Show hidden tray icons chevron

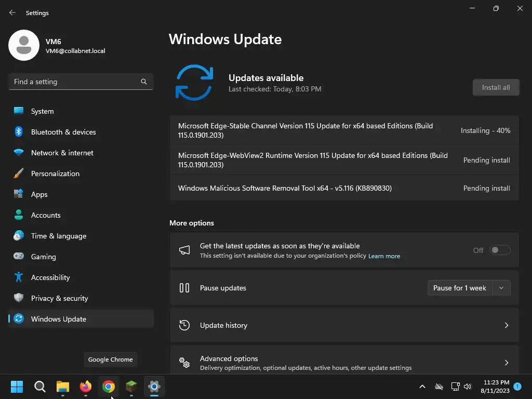422,387
